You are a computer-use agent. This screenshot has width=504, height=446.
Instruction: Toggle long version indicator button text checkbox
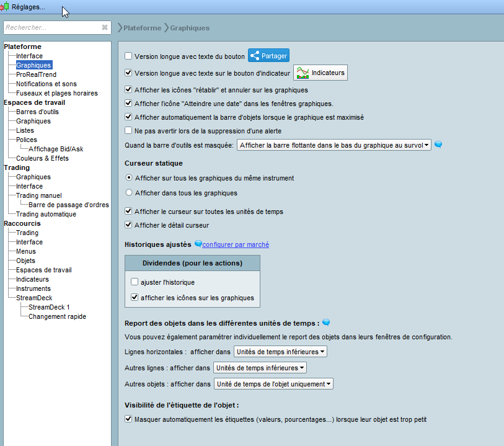[x=128, y=73]
